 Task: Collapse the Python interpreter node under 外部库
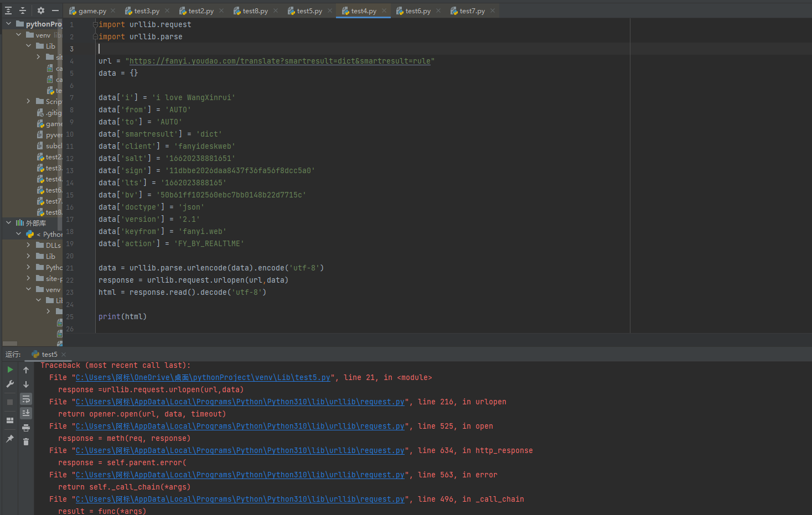point(19,234)
